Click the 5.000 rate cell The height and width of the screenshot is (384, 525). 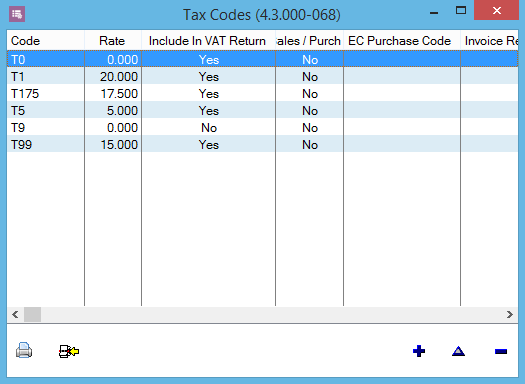point(113,111)
